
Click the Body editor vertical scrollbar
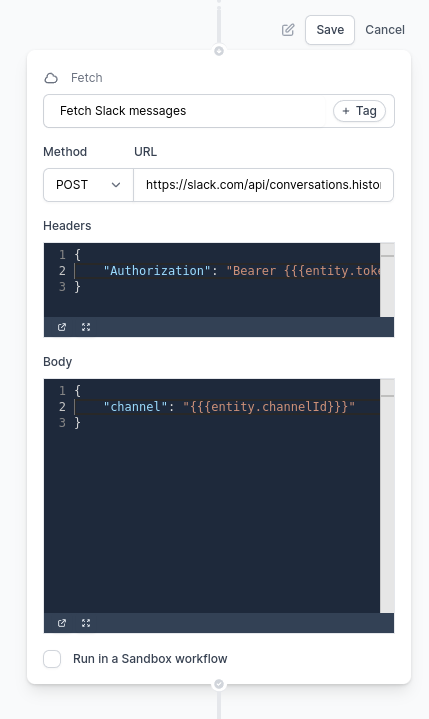387,496
